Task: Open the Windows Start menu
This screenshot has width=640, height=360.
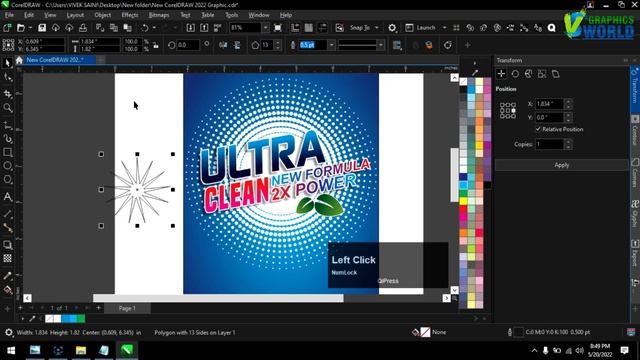Action: coord(11,350)
